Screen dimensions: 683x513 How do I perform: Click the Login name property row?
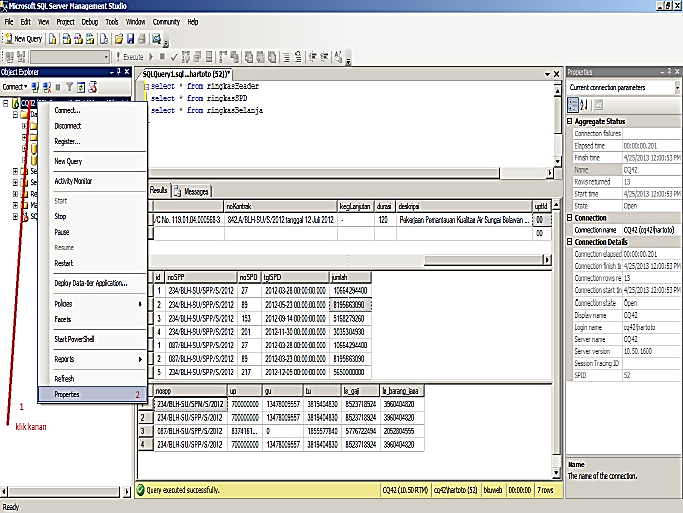pos(624,327)
